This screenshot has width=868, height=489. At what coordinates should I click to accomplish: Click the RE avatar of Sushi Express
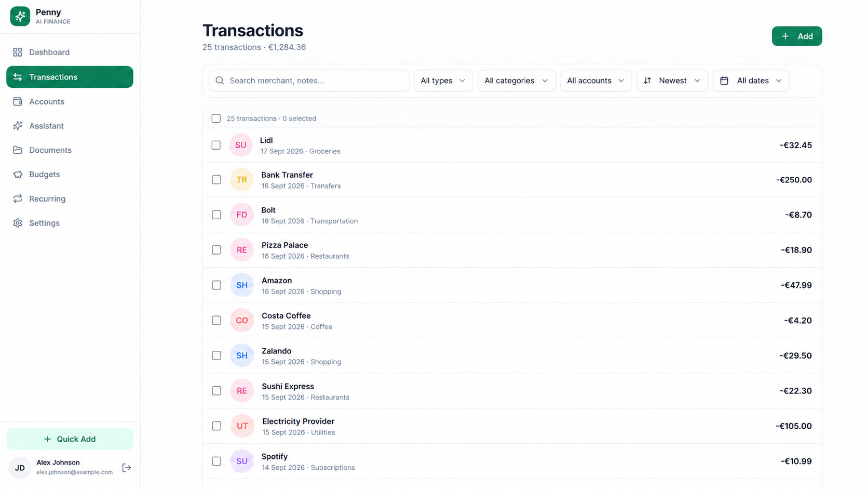click(242, 391)
